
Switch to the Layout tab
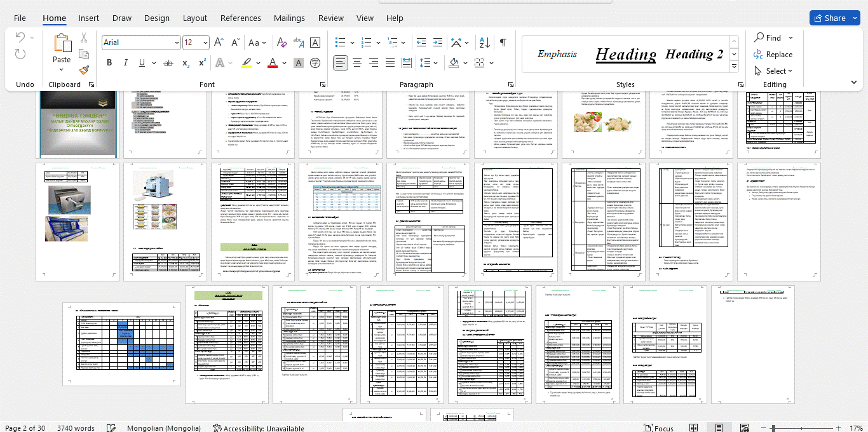194,18
